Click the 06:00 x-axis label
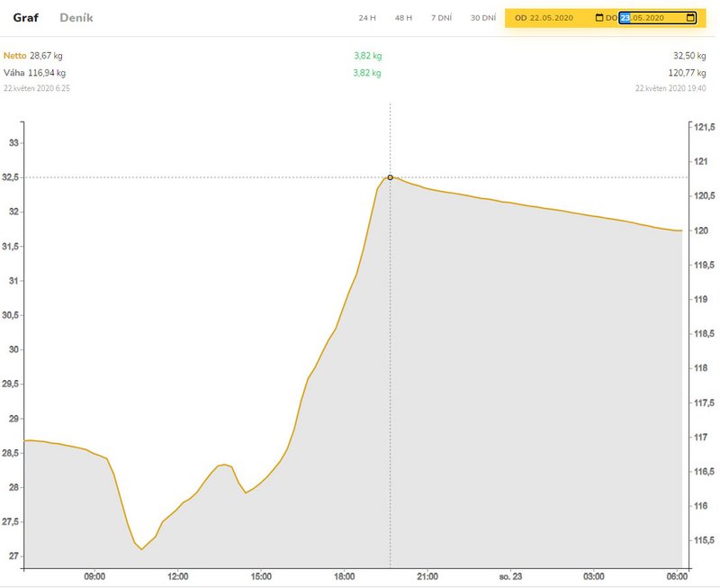720x588 pixels. click(x=678, y=576)
